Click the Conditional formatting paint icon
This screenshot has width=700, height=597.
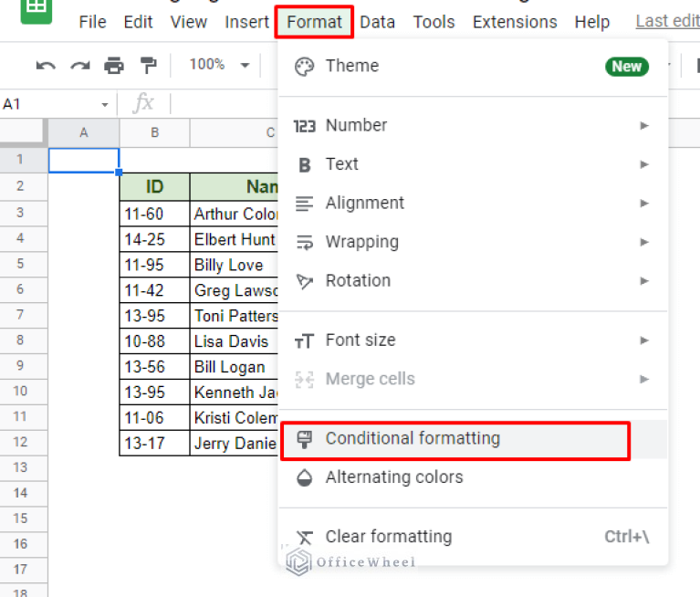305,439
